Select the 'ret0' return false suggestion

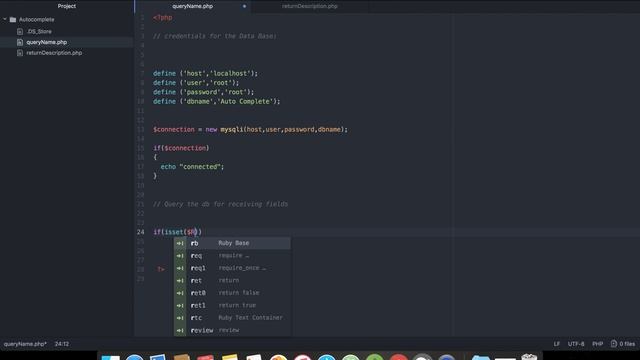coord(232,293)
